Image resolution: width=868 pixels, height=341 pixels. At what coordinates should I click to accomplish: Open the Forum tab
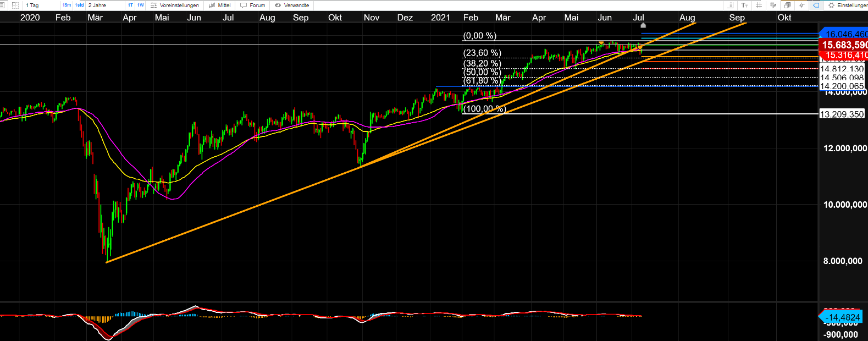point(253,5)
